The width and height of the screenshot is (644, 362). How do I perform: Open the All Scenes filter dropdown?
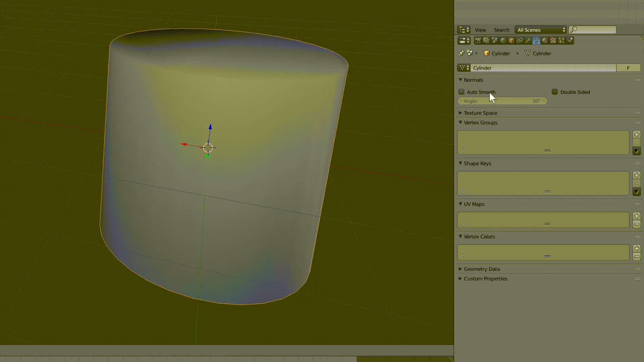click(540, 30)
